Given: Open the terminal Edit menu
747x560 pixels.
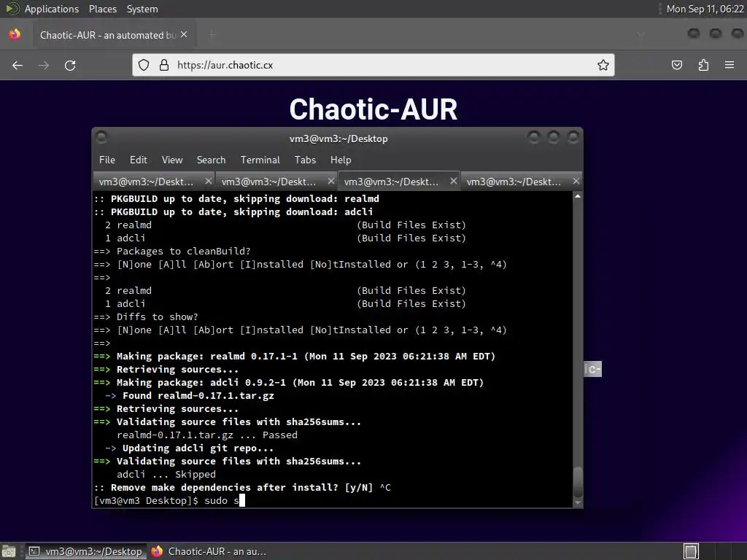Looking at the screenshot, I should coord(138,160).
